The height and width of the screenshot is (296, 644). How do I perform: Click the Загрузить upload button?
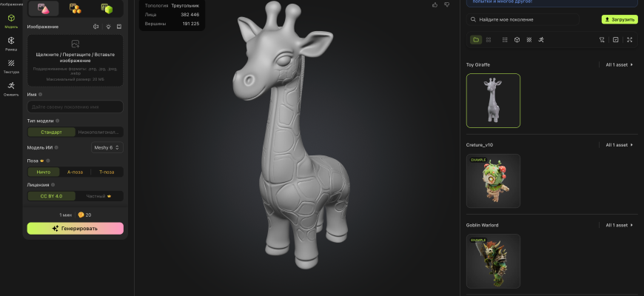[x=619, y=19]
